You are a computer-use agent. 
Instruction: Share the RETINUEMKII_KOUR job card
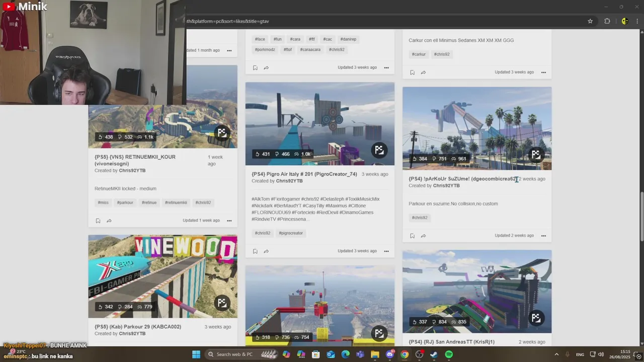[x=109, y=221]
